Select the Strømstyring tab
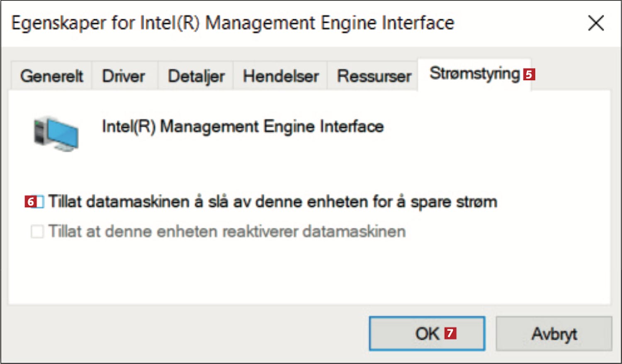This screenshot has width=622, height=364. point(475,74)
